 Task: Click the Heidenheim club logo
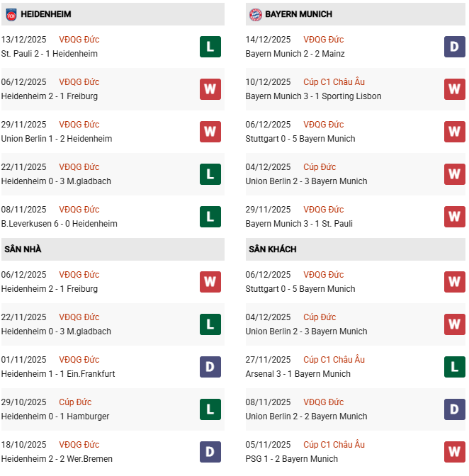11,14
